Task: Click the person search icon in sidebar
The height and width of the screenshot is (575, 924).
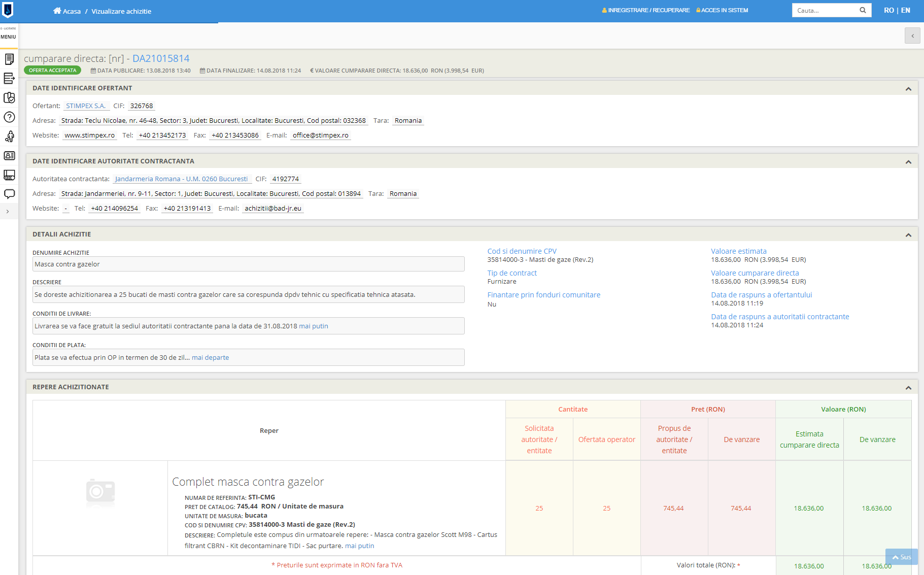Action: coord(9,137)
